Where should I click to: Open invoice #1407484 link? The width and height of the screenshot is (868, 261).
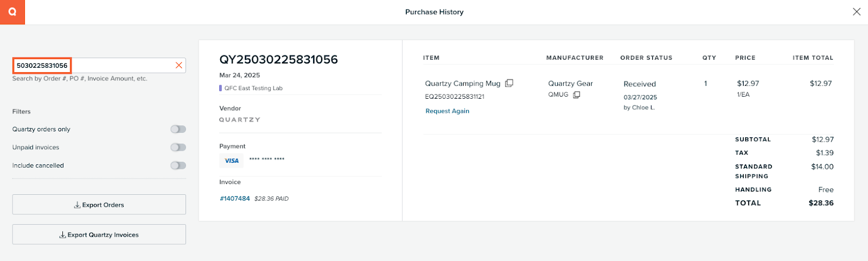[x=235, y=199]
